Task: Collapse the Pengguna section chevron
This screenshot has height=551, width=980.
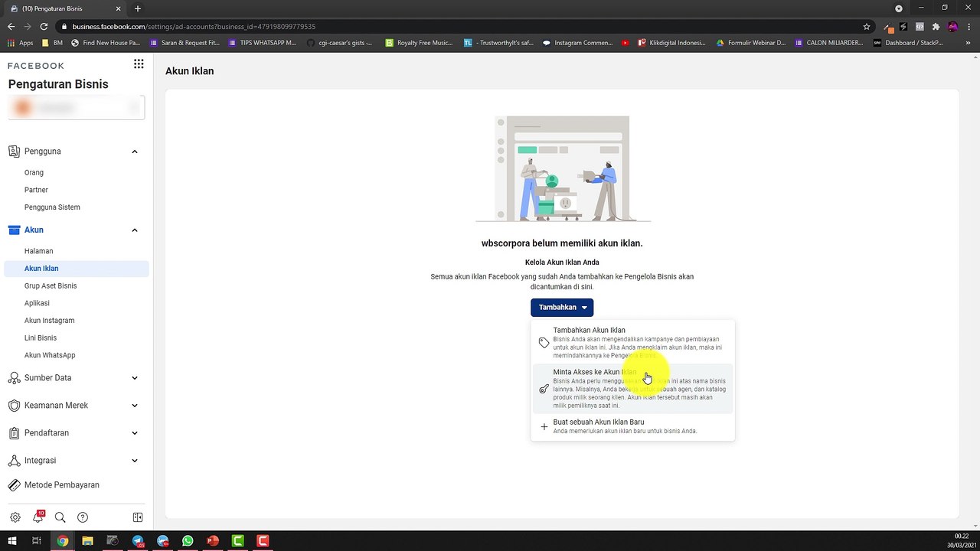Action: (x=135, y=152)
